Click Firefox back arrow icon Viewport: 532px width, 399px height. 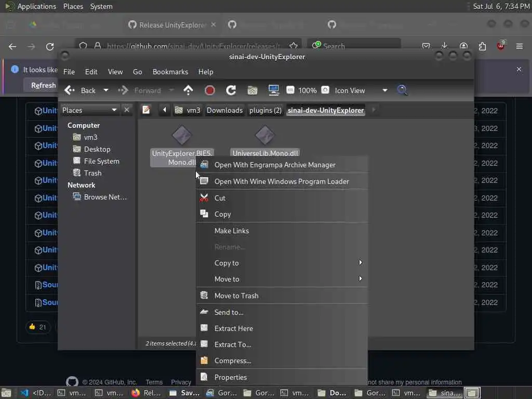(x=12, y=46)
